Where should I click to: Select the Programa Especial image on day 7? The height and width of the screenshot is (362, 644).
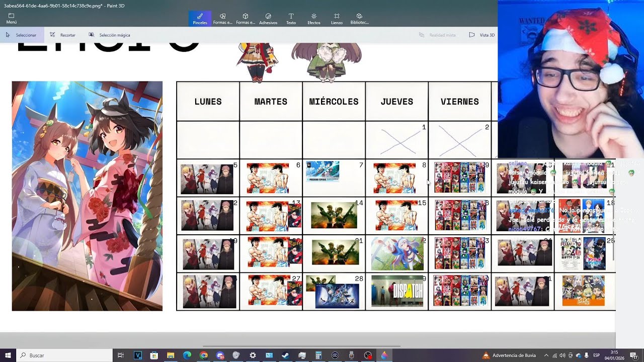click(x=323, y=171)
